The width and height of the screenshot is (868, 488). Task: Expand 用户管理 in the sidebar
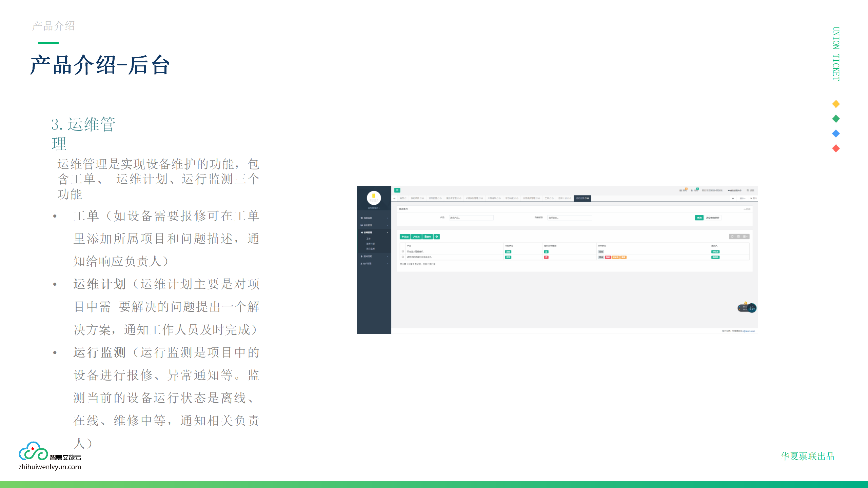tap(374, 263)
